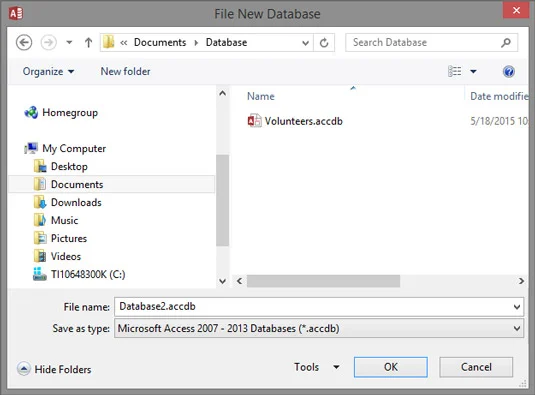Click the file list scroll left arrow
This screenshot has width=535, height=395.
tap(240, 281)
